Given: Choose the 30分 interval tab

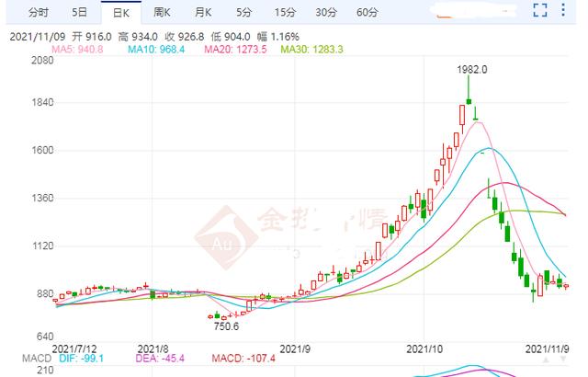Looking at the screenshot, I should (326, 13).
